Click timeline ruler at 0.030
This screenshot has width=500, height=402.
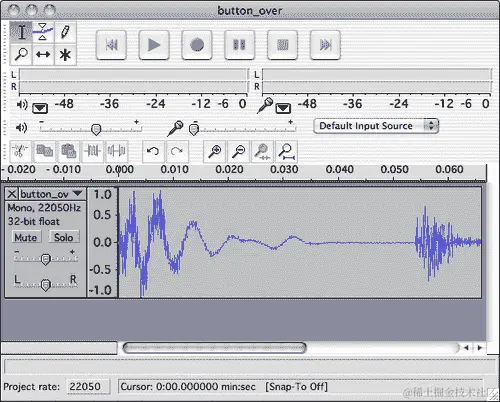point(284,170)
